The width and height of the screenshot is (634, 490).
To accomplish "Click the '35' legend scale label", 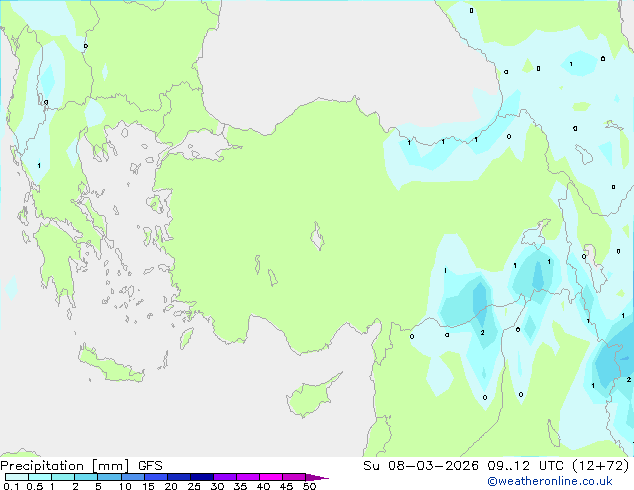I will point(240,486).
